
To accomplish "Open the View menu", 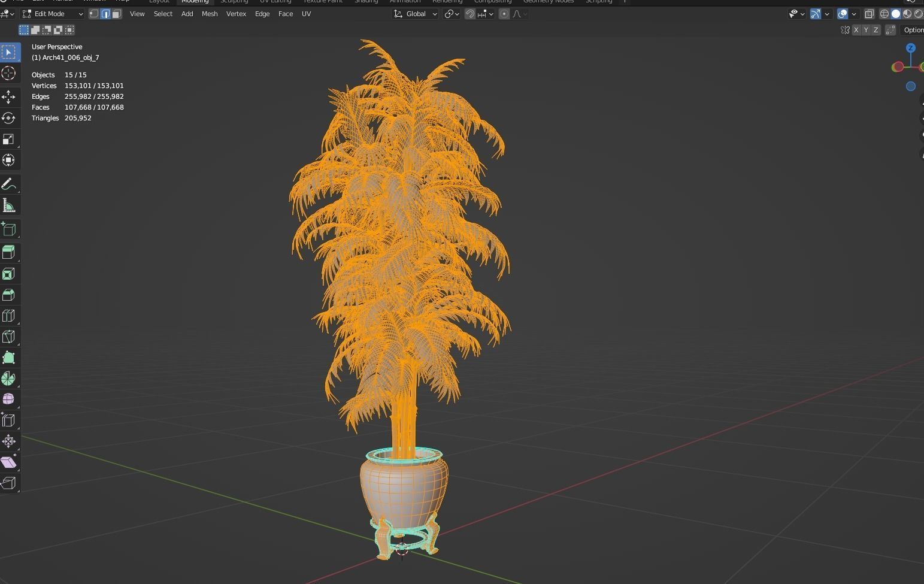I will click(137, 14).
